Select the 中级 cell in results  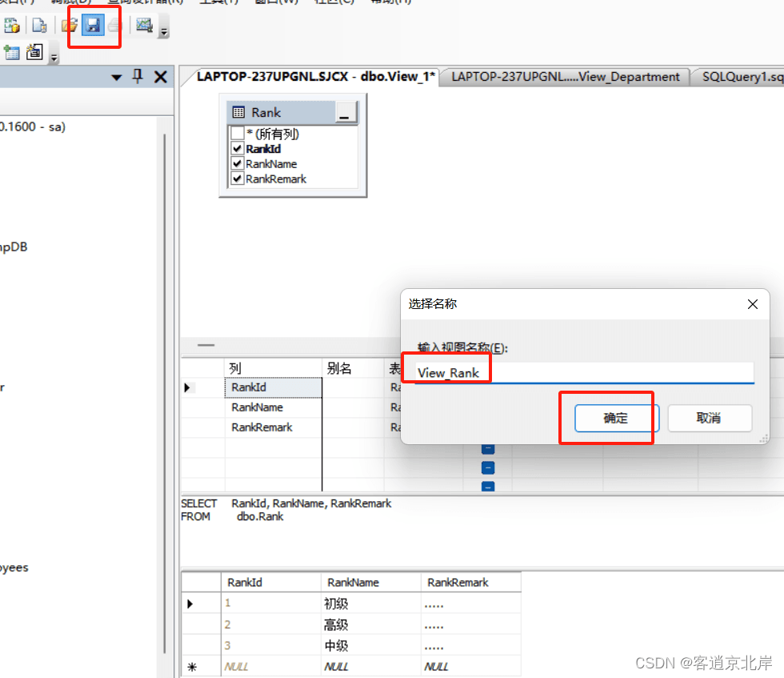(371, 645)
